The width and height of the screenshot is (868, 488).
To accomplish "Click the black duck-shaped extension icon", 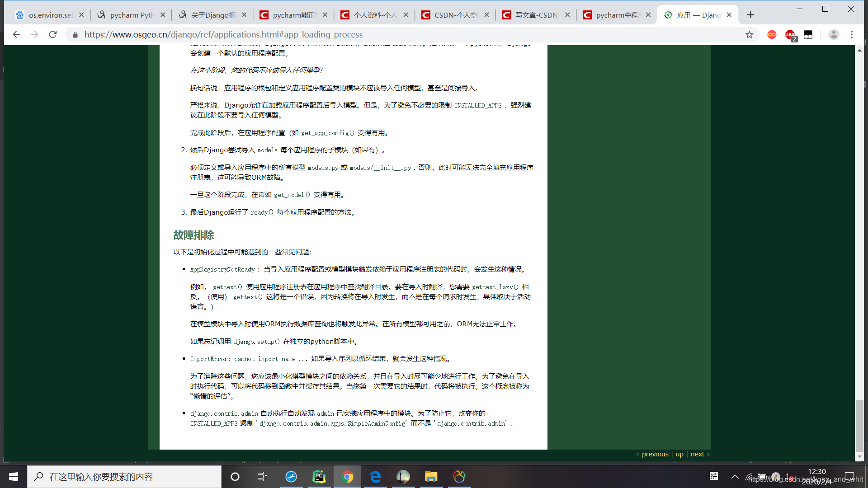I will (809, 34).
